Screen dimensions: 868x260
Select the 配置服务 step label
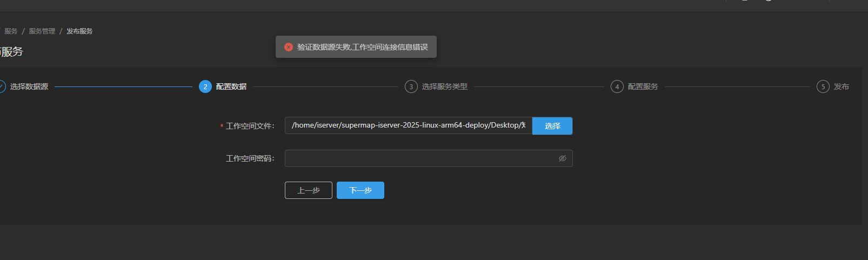(643, 86)
